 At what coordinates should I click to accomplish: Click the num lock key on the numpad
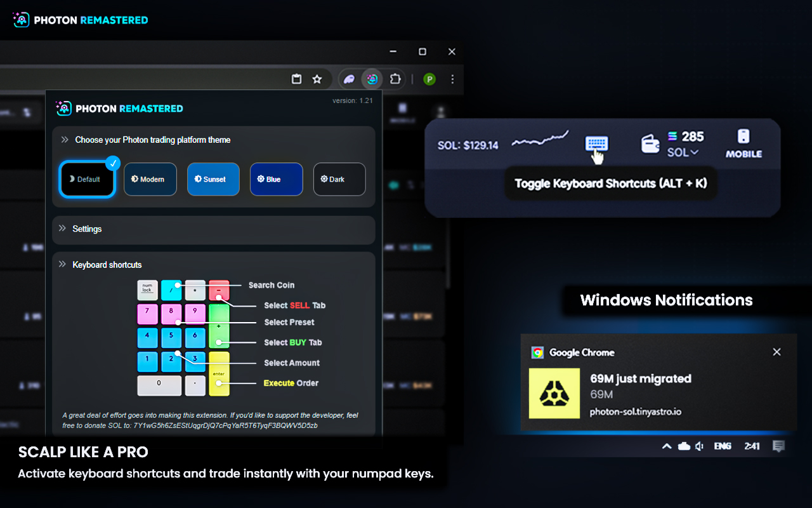coord(147,290)
